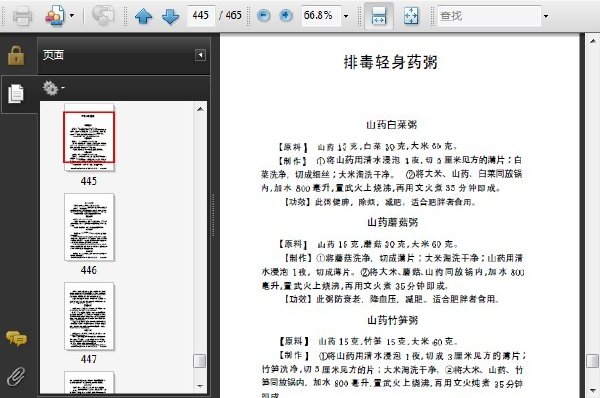
Task: Click the page label 447
Action: tap(89, 359)
